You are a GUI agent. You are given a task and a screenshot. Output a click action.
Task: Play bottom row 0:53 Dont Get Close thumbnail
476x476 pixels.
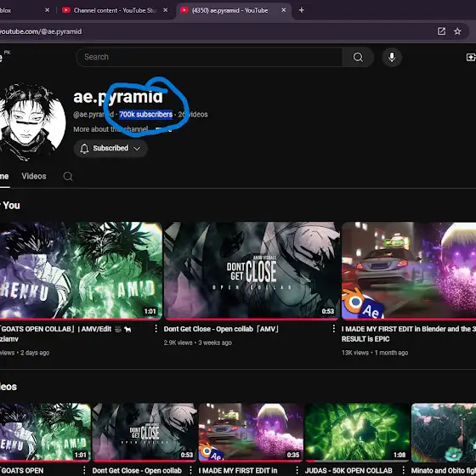click(144, 432)
